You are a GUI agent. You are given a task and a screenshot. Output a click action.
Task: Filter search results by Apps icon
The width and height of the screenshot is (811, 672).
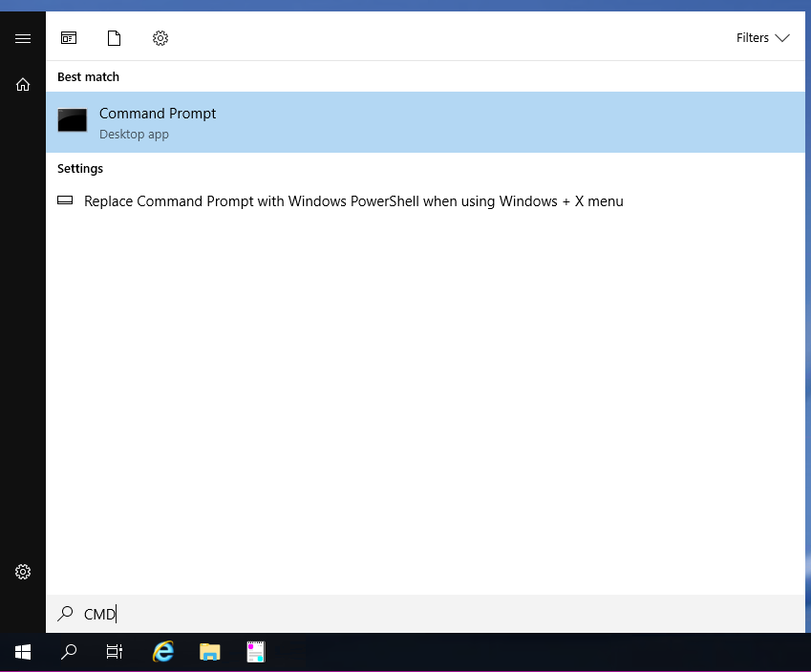(x=69, y=38)
